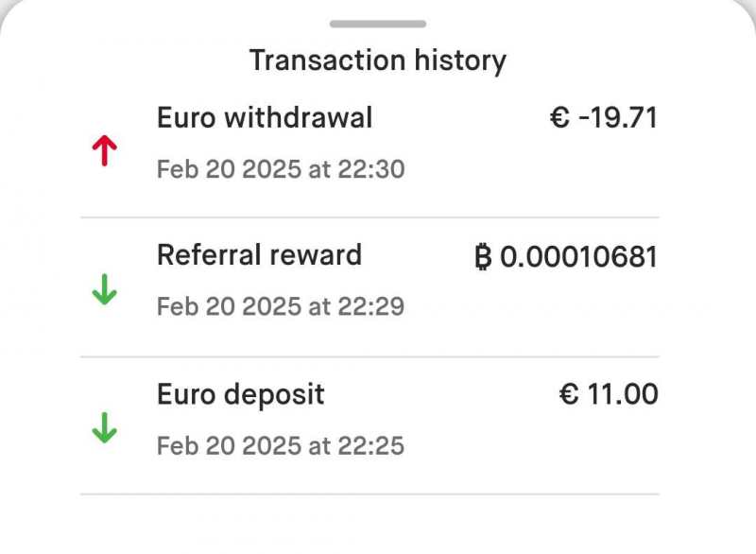The image size is (756, 554).
Task: Click the euro symbol before 11.00
Action: (x=569, y=394)
